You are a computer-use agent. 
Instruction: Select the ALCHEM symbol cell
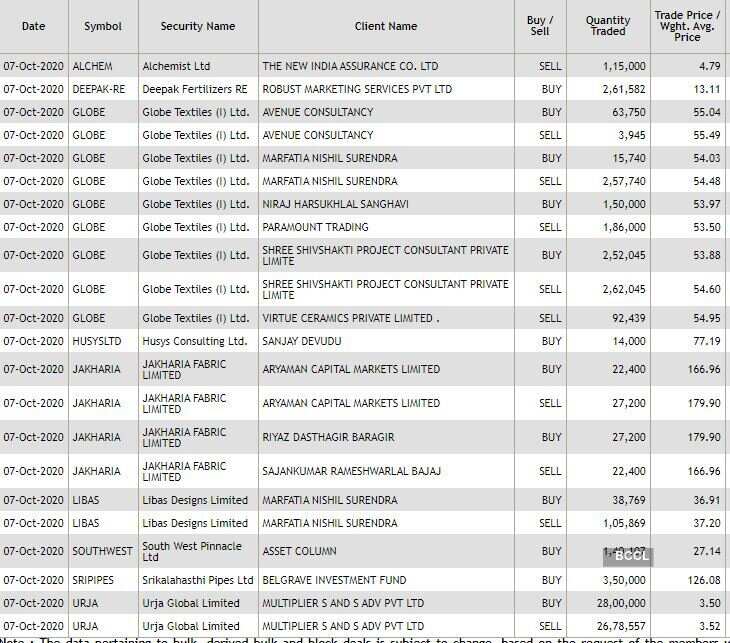coord(92,66)
